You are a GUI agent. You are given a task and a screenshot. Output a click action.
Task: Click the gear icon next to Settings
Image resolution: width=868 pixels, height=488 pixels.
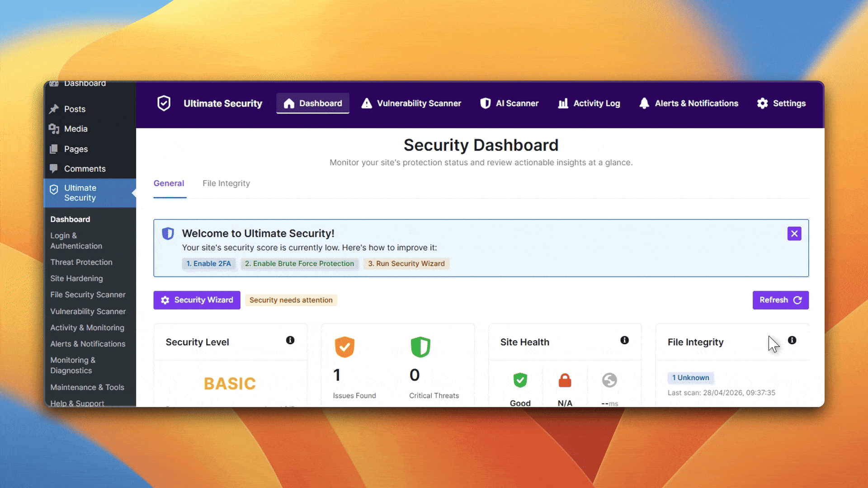point(762,103)
